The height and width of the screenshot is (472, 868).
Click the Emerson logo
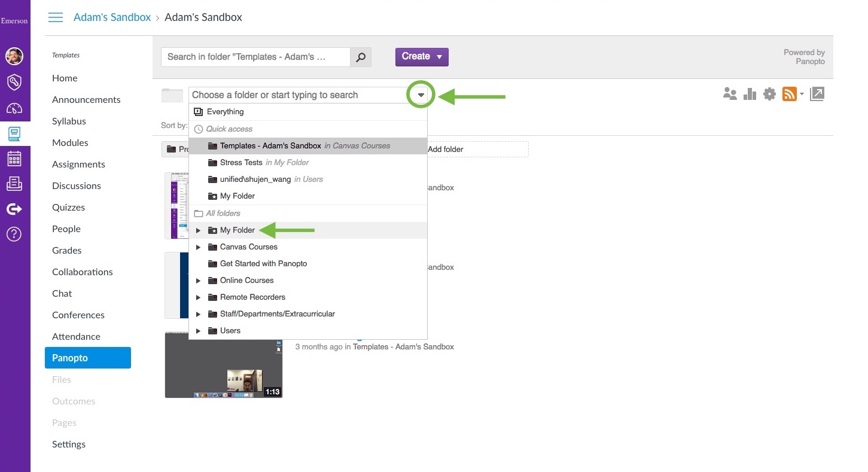(x=14, y=21)
